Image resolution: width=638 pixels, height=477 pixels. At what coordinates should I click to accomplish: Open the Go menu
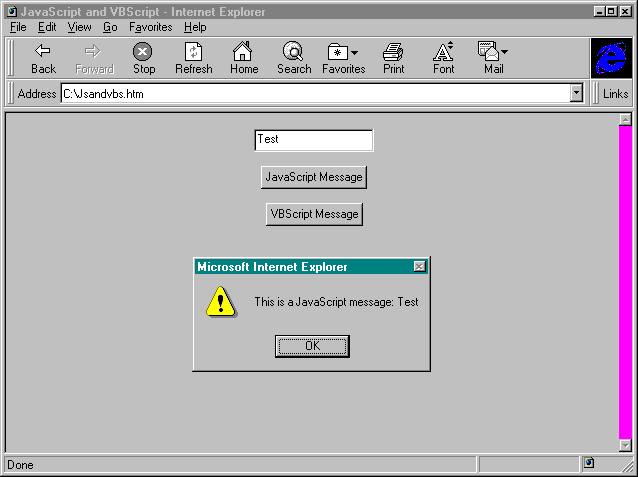tap(110, 27)
